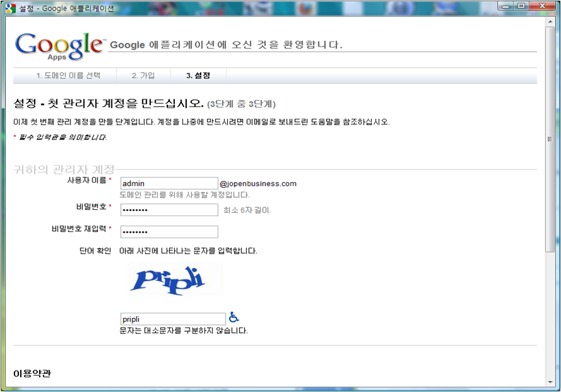
Task: Focus the 사용자 이름 field containing admin
Action: (x=169, y=183)
